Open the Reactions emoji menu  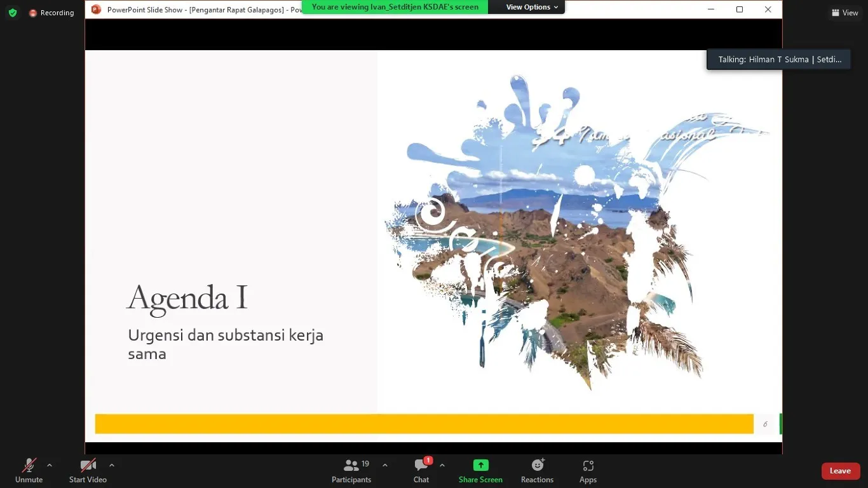[x=538, y=466]
